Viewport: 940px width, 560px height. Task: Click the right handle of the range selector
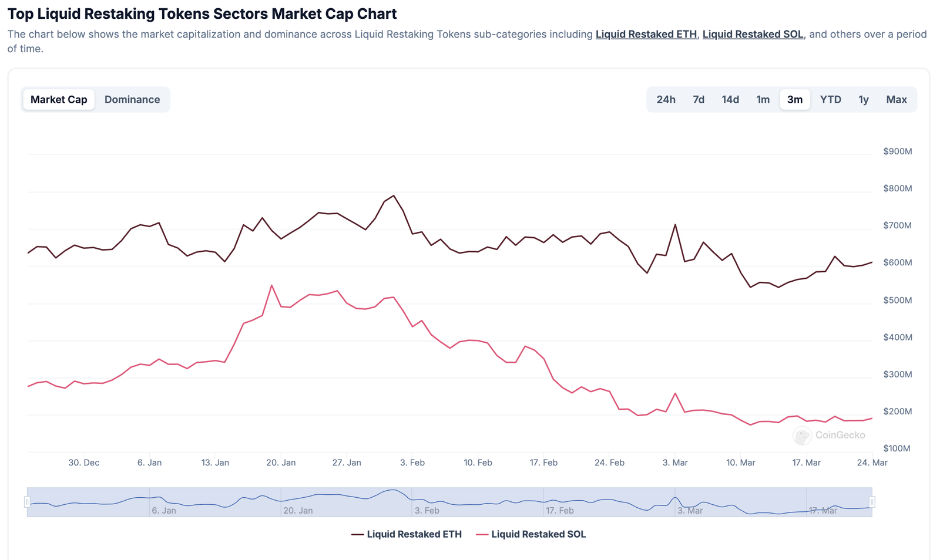pyautogui.click(x=873, y=502)
